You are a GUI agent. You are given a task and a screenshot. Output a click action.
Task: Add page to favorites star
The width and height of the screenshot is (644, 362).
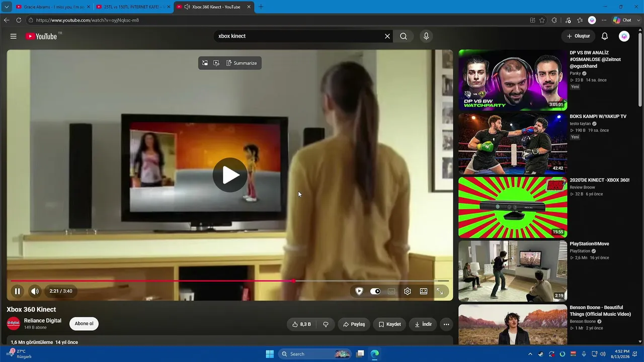coord(542,20)
